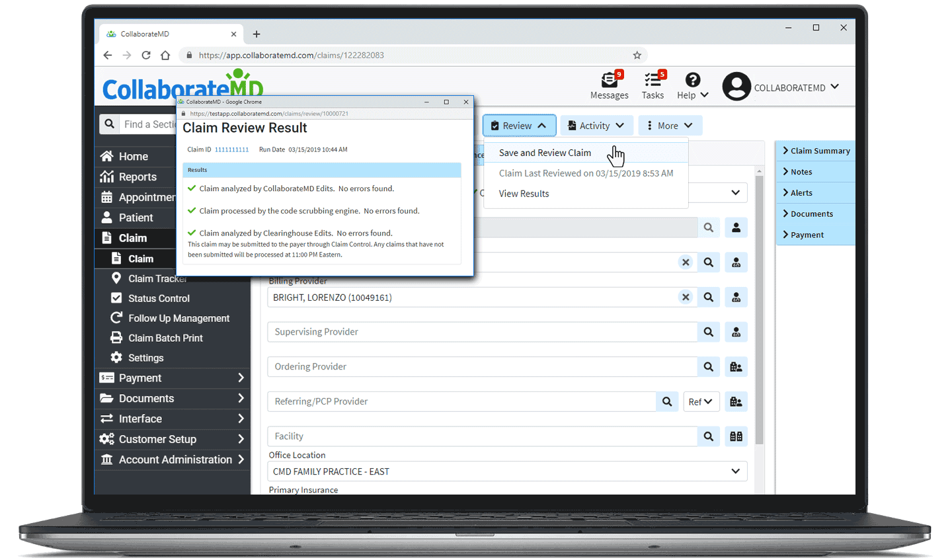Open a new browser tab
This screenshot has height=560, width=952.
(x=257, y=34)
